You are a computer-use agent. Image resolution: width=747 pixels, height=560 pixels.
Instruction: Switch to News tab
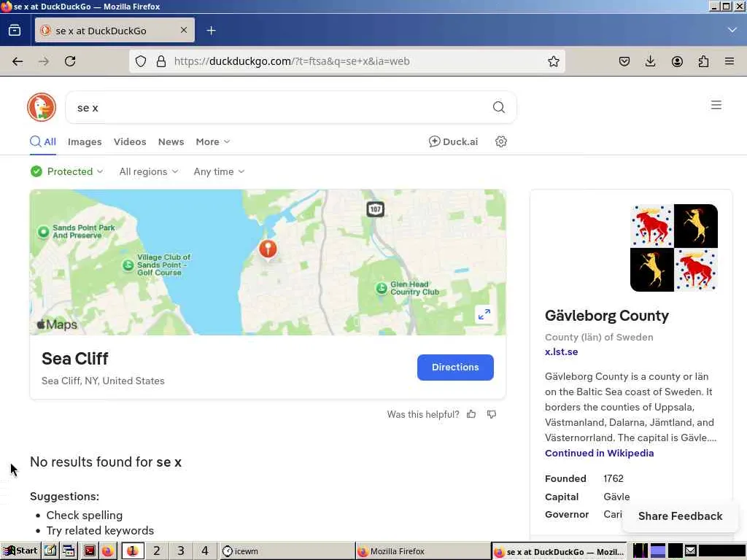coord(171,142)
